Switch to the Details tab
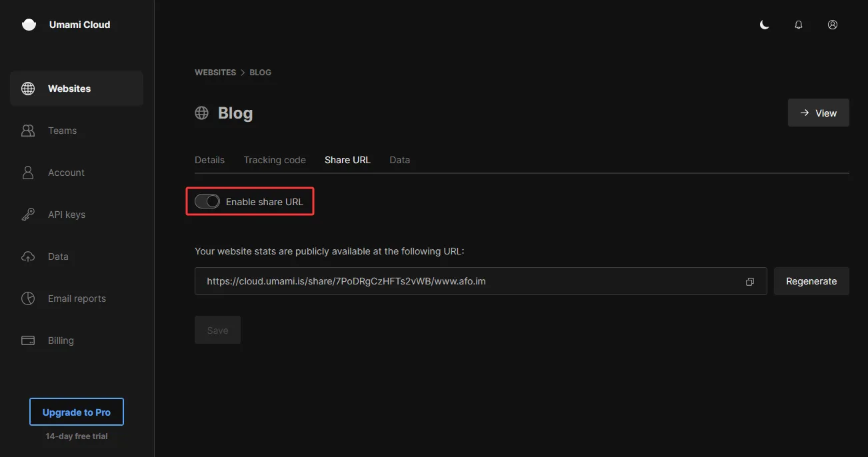868x457 pixels. (x=209, y=160)
